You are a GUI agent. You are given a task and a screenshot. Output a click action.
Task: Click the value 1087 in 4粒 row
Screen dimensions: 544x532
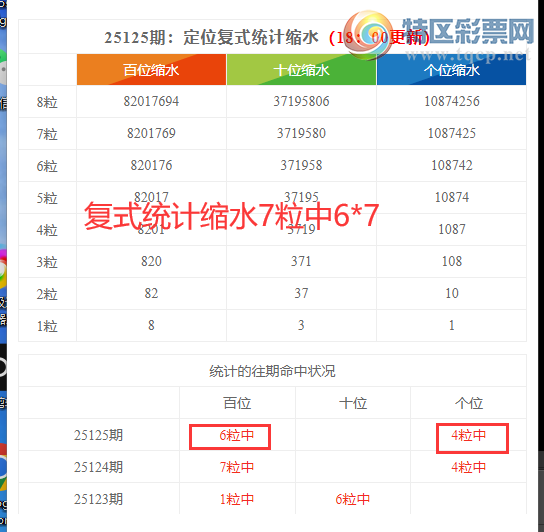click(452, 229)
